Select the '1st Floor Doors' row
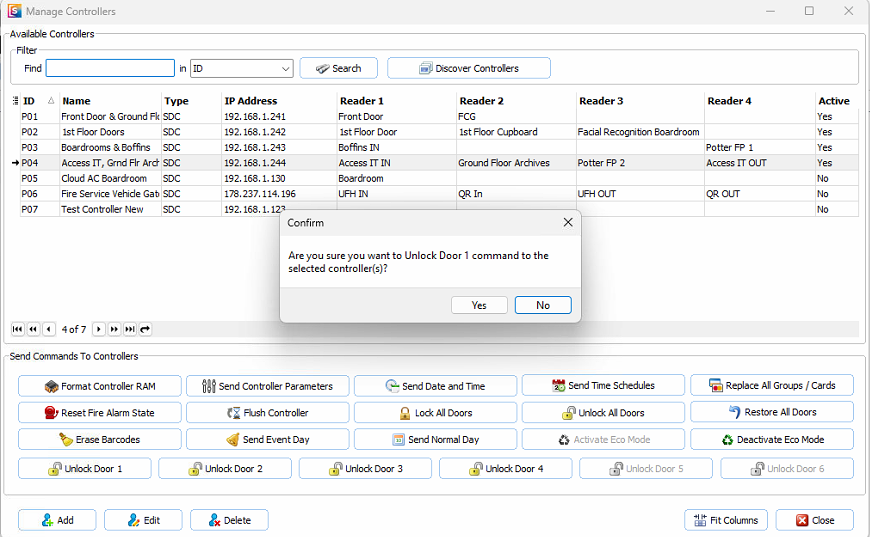This screenshot has height=537, width=870. [x=439, y=132]
